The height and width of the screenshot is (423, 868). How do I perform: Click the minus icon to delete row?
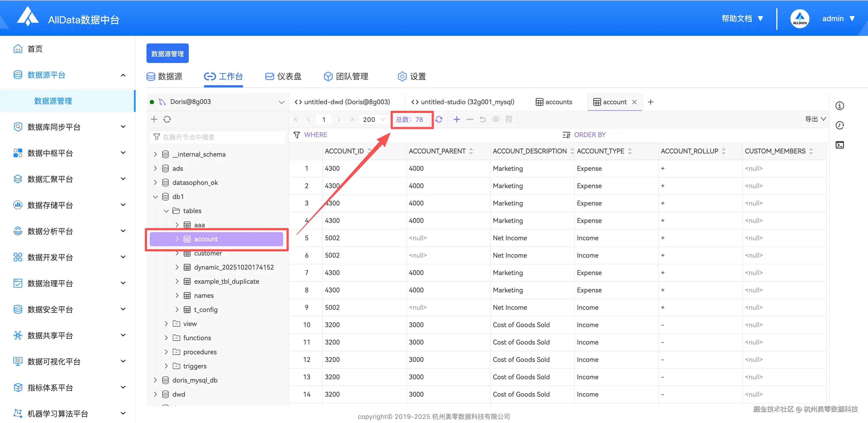pyautogui.click(x=469, y=119)
